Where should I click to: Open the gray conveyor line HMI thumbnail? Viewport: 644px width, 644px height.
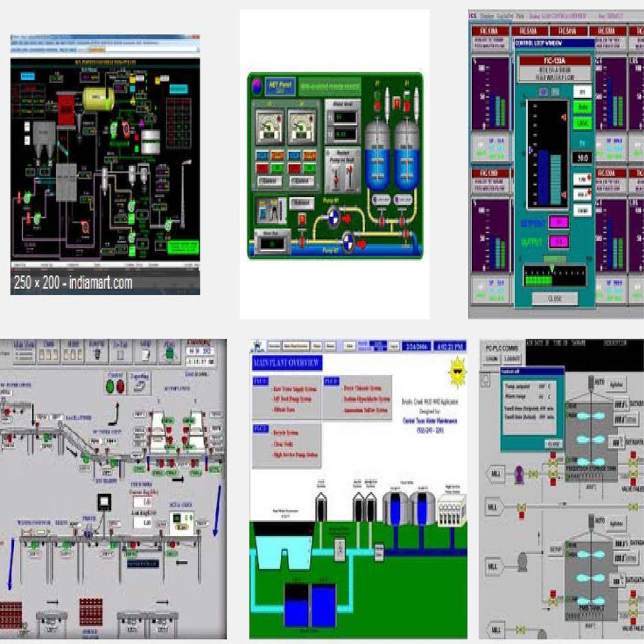[x=113, y=489]
